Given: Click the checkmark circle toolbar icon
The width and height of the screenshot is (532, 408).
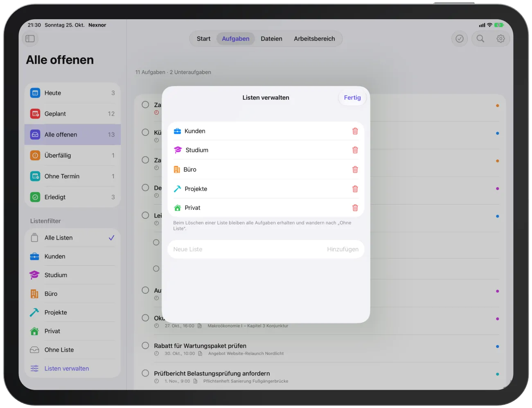Looking at the screenshot, I should pyautogui.click(x=460, y=38).
